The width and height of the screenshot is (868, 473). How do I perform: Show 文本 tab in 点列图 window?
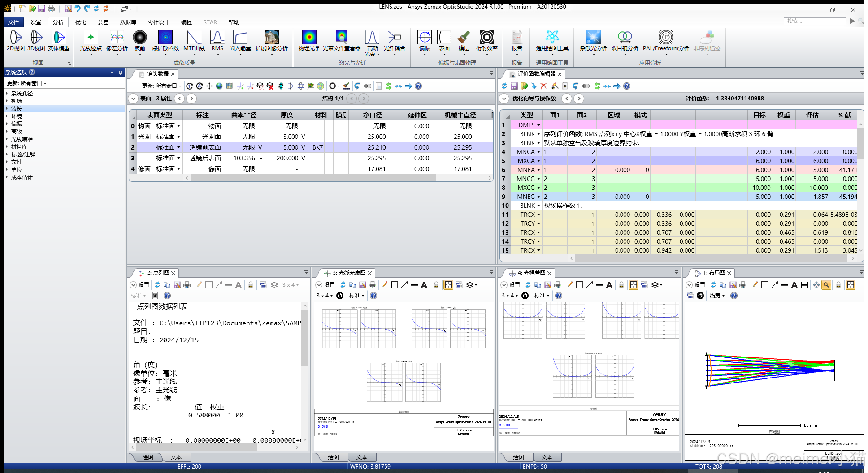click(x=176, y=457)
